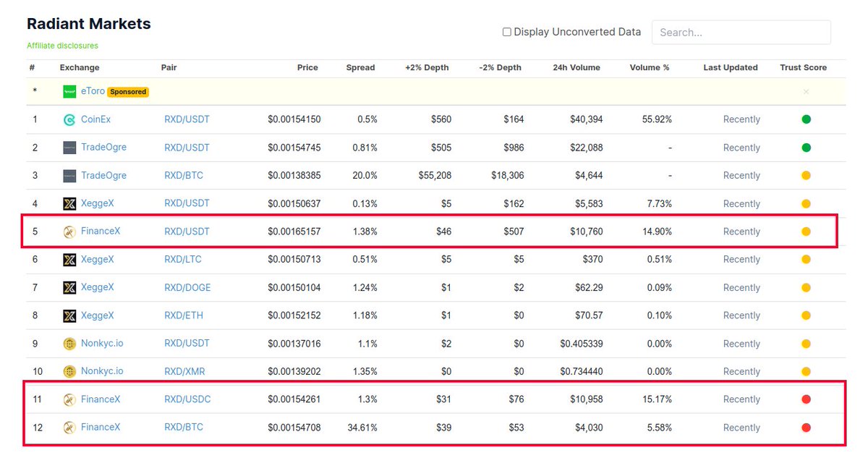Image resolution: width=868 pixels, height=458 pixels.
Task: Click the eToro logo icon
Action: click(69, 91)
